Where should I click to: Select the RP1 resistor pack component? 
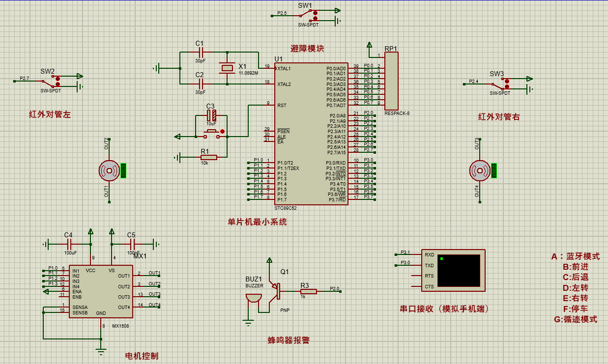tap(391, 82)
